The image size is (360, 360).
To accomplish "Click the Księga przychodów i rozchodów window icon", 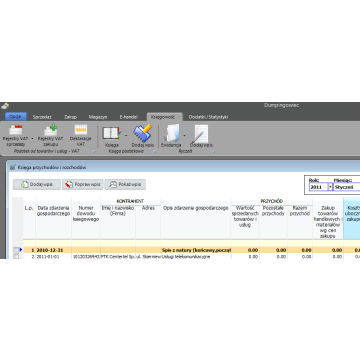I will 13,167.
